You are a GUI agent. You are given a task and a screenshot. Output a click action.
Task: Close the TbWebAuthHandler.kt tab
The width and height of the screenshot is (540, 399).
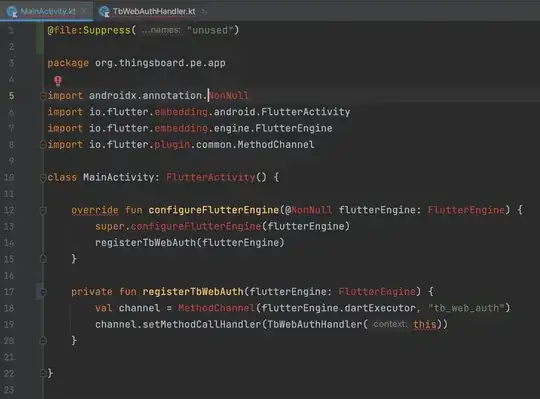point(204,11)
